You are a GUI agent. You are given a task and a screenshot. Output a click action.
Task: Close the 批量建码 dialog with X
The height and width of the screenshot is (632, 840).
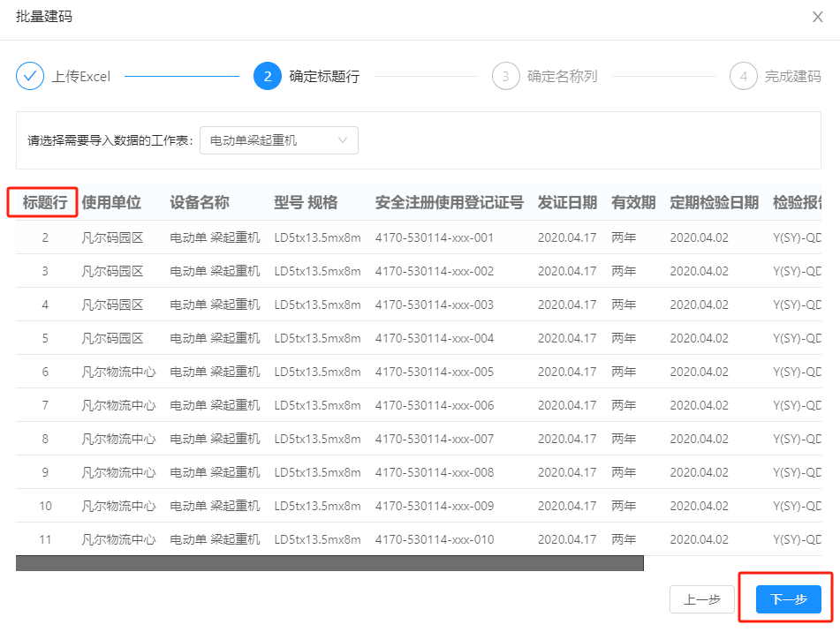pyautogui.click(x=817, y=18)
